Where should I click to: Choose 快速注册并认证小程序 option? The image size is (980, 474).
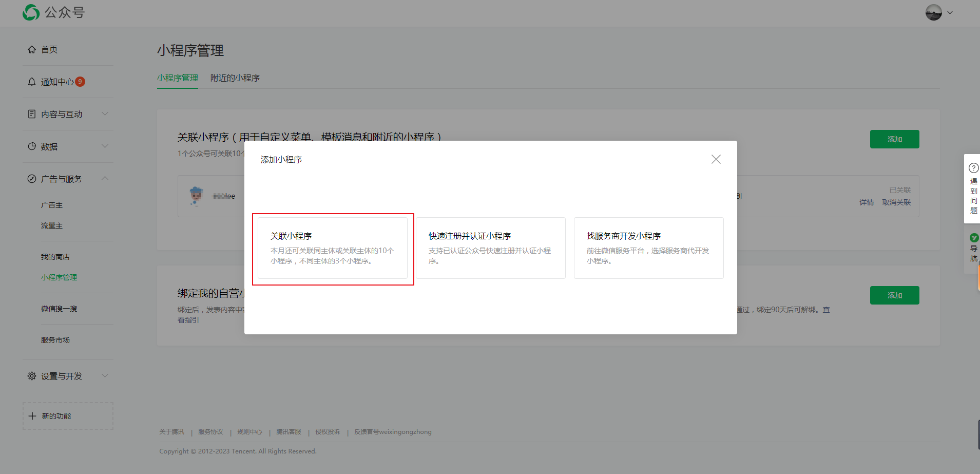pos(490,248)
